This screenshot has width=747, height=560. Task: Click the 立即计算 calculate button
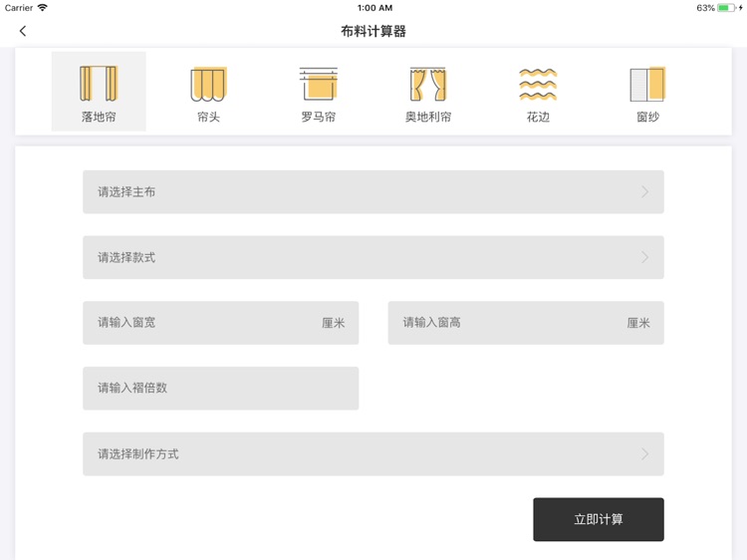click(599, 519)
